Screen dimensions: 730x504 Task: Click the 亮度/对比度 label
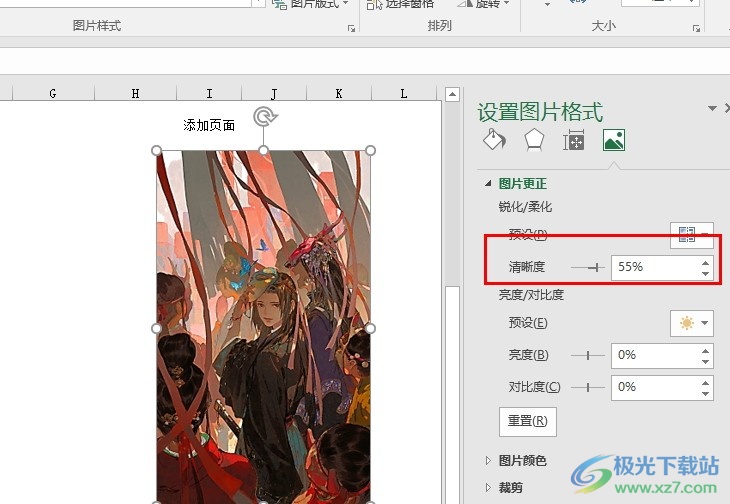click(x=531, y=295)
